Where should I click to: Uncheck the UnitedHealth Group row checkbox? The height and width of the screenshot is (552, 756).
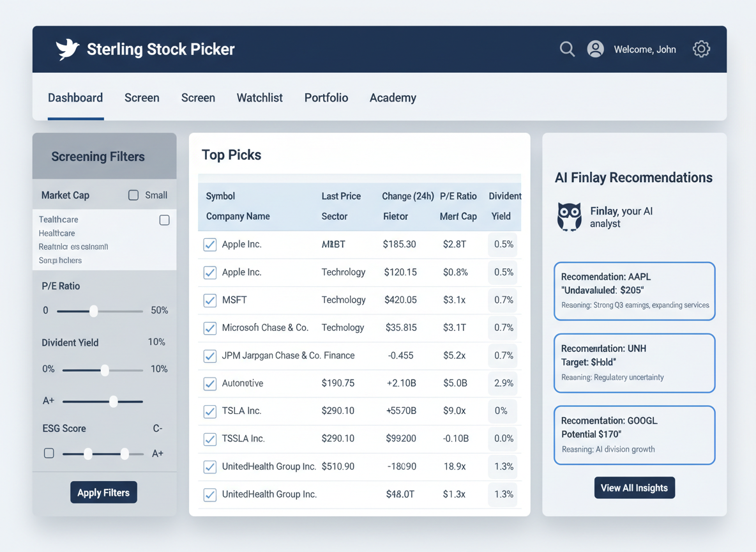coord(209,466)
